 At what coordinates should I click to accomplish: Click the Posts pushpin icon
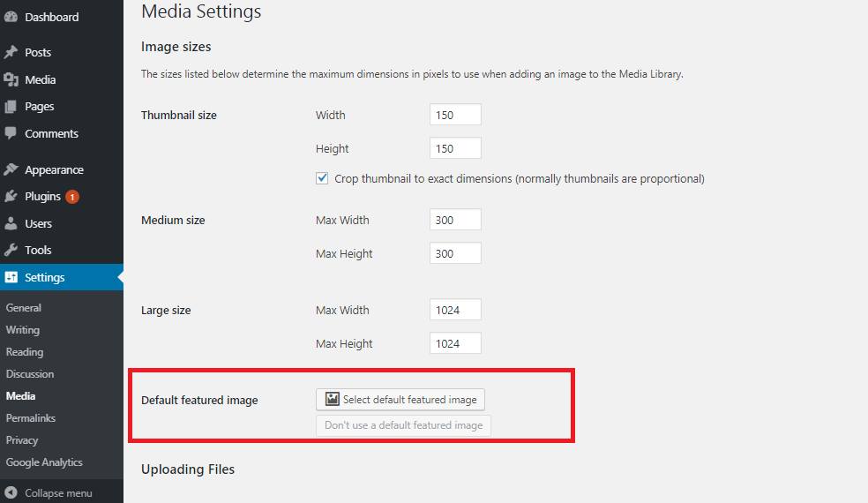11,52
